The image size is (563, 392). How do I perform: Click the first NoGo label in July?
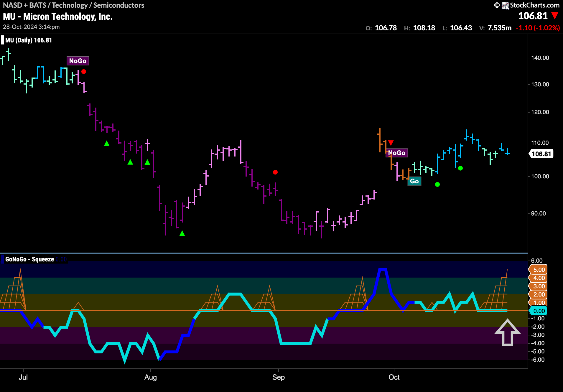point(78,61)
